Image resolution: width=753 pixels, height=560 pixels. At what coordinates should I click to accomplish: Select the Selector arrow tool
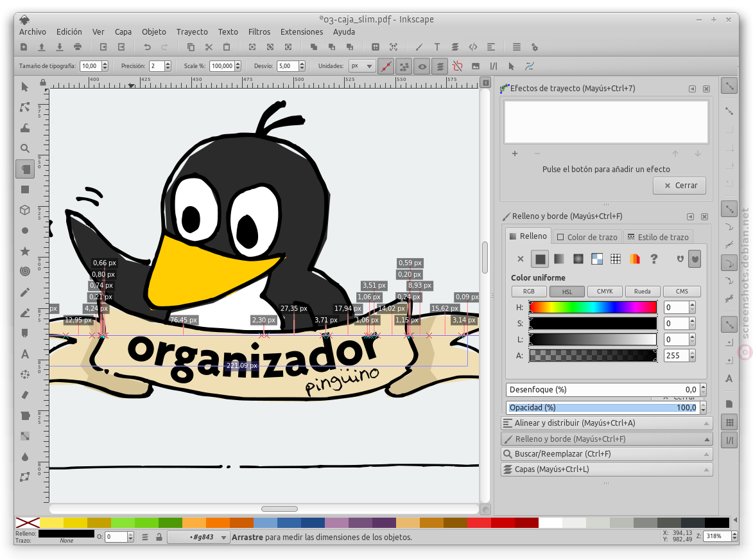tap(25, 87)
